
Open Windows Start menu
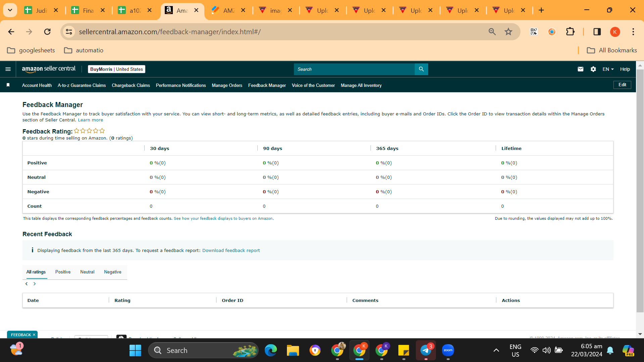[x=135, y=350]
